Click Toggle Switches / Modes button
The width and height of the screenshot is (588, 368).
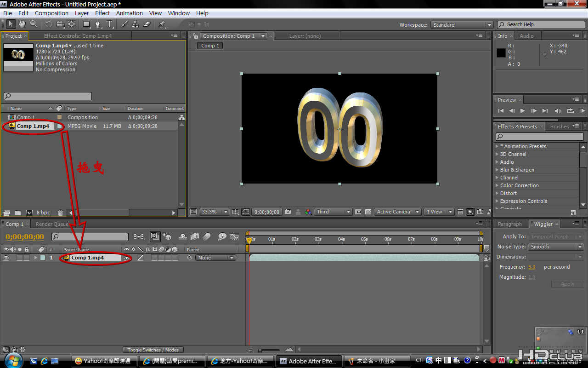click(153, 350)
